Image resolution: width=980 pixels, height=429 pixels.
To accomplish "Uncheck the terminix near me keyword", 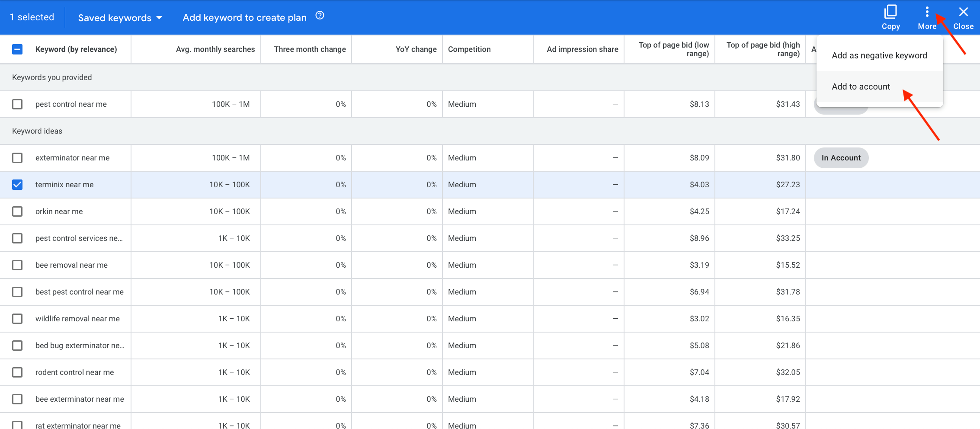I will point(17,185).
